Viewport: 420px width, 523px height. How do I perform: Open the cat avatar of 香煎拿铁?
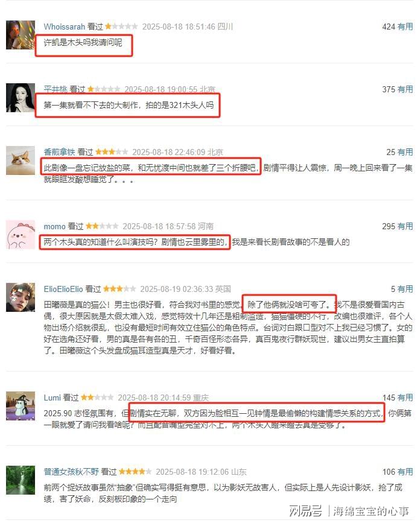(x=21, y=160)
